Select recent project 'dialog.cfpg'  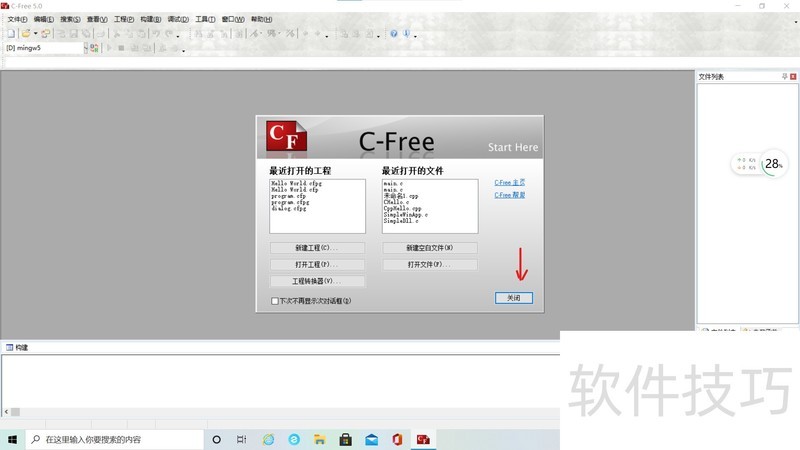(x=289, y=208)
